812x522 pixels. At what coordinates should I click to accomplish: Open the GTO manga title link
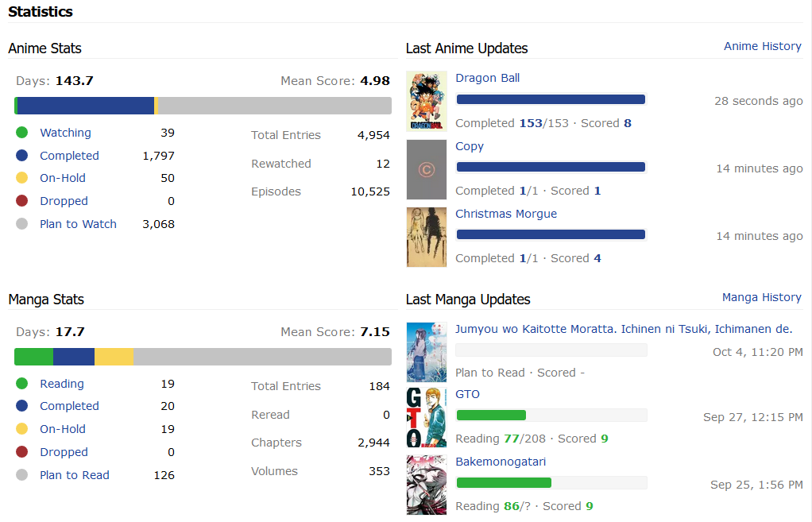(x=467, y=394)
